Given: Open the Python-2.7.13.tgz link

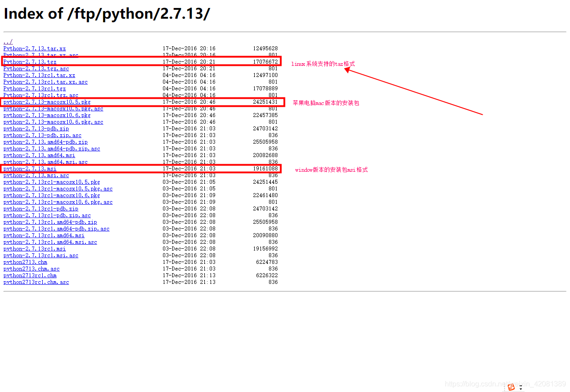Looking at the screenshot, I should 30,62.
